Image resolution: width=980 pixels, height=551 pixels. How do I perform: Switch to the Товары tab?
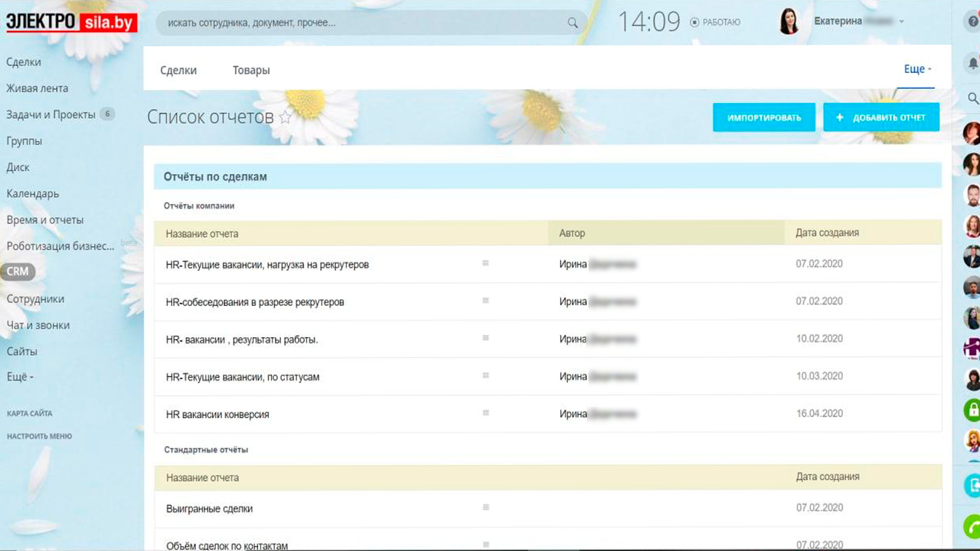251,70
